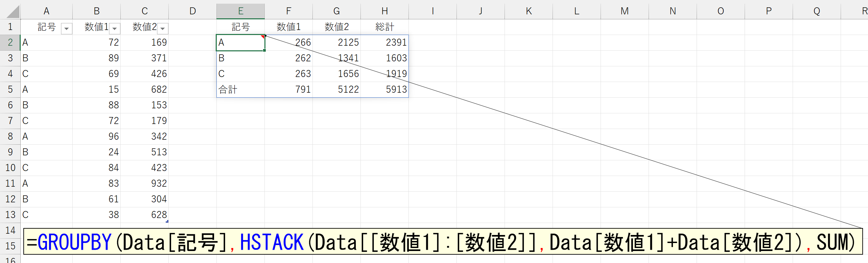This screenshot has height=263, width=868.
Task: Click cell with value 2125
Action: (336, 43)
